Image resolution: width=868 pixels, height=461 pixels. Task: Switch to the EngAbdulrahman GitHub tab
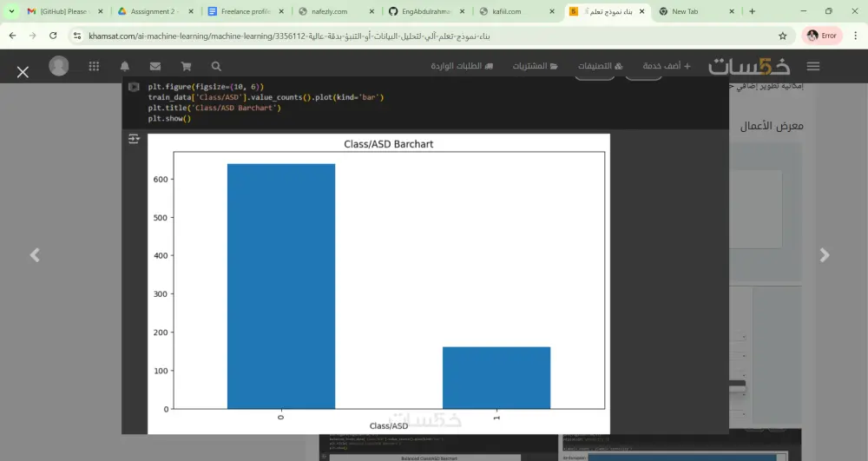(425, 11)
